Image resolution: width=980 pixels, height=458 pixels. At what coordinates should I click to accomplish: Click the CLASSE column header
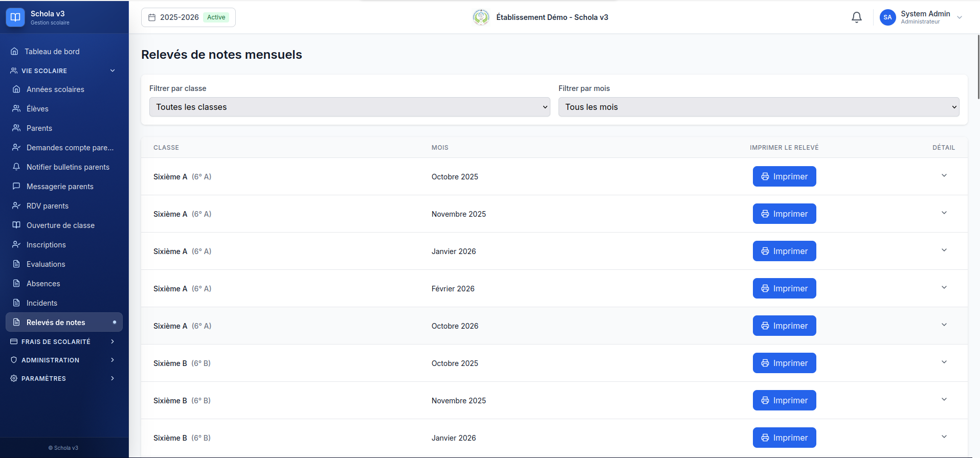[166, 147]
